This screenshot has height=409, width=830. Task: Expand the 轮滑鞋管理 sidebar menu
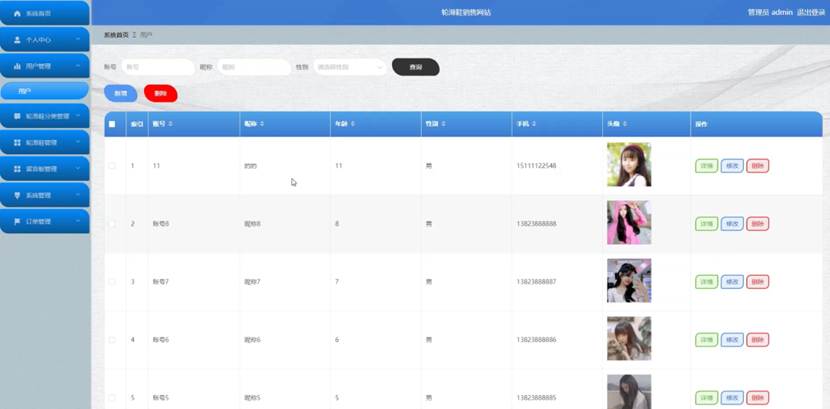(44, 142)
